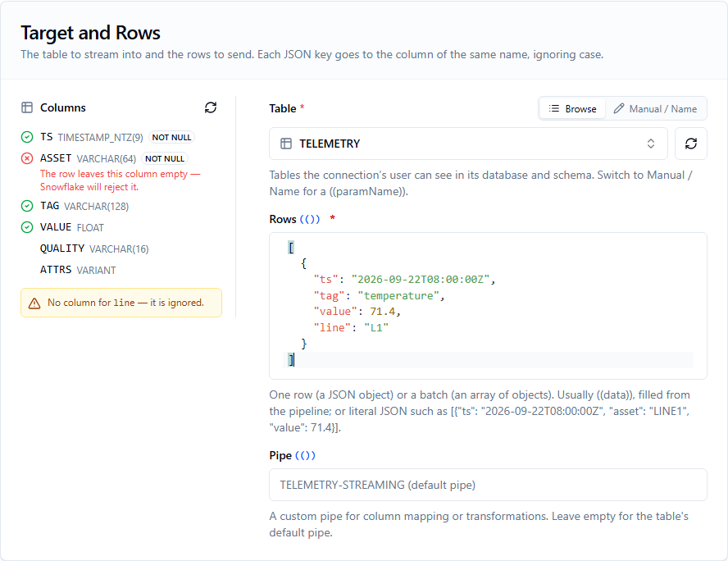The height and width of the screenshot is (561, 728).
Task: Click the green check beside VALUE column
Action: pyautogui.click(x=27, y=227)
